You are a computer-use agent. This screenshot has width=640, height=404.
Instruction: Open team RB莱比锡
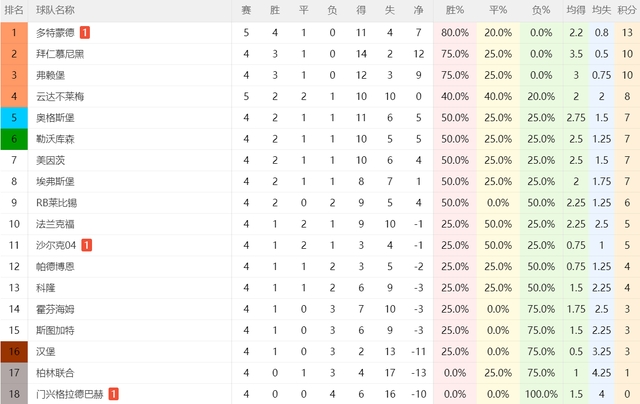[56, 203]
